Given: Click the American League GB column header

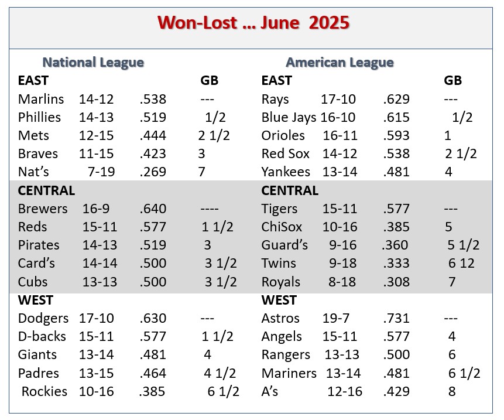Looking at the screenshot, I should [453, 81].
